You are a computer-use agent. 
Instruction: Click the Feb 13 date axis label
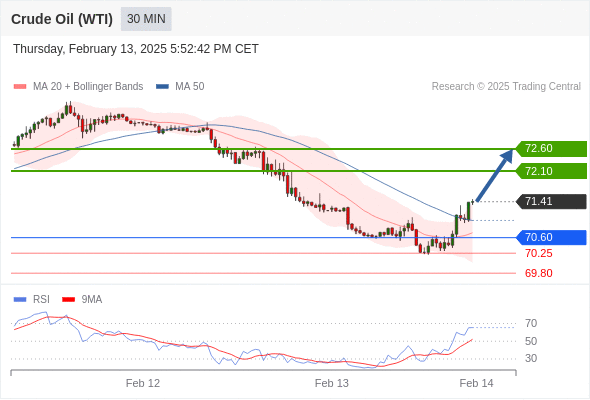pos(331,383)
